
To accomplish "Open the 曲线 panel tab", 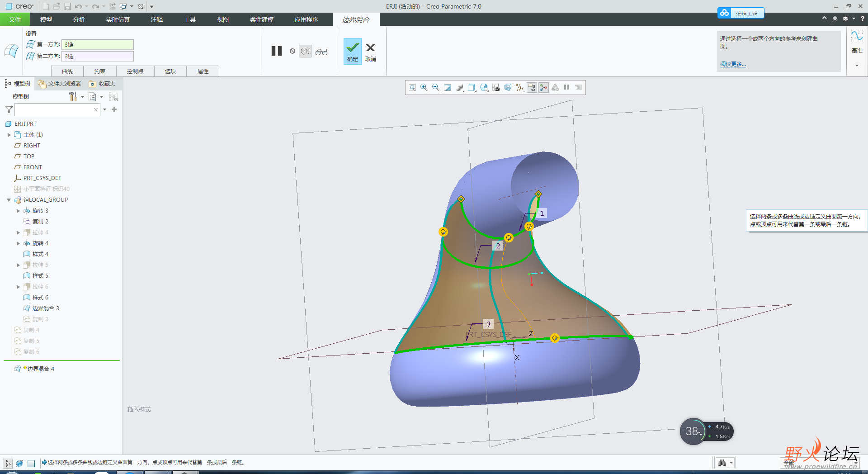I will 67,71.
